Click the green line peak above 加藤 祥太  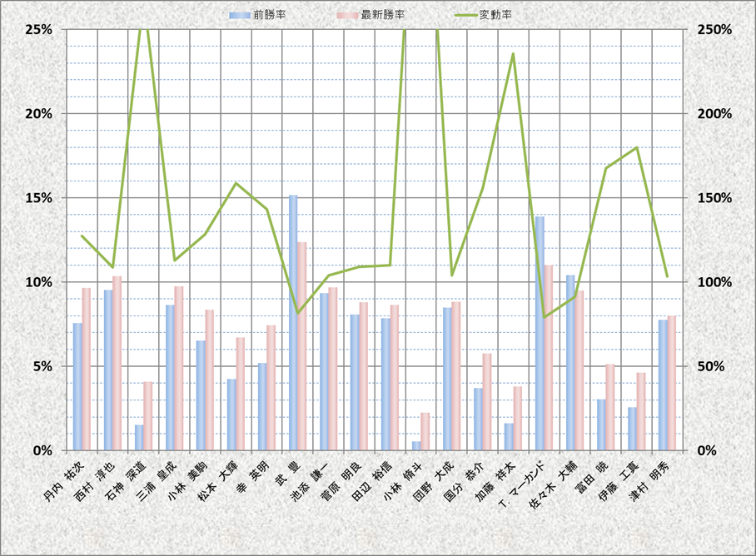coord(513,54)
